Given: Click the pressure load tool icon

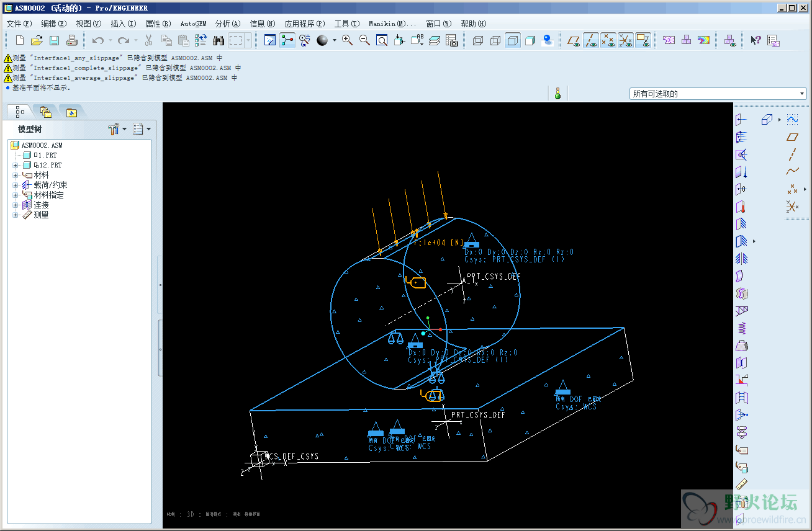Looking at the screenshot, I should click(741, 137).
